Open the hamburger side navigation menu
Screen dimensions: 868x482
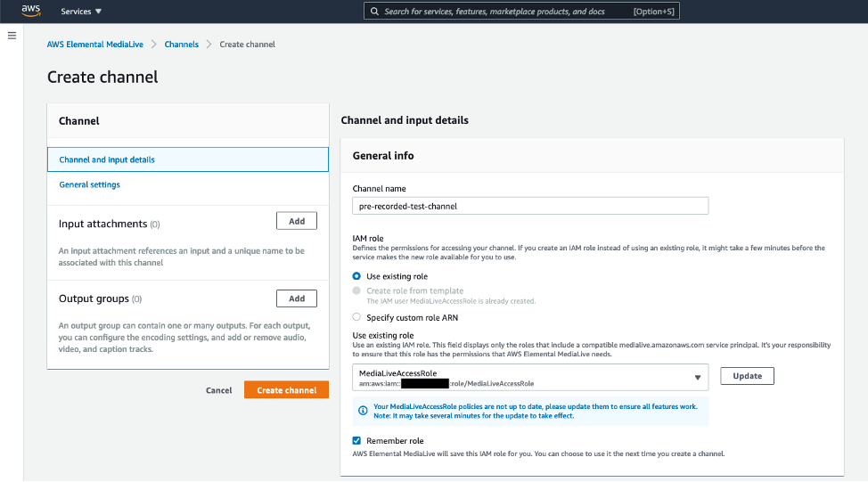(12, 36)
